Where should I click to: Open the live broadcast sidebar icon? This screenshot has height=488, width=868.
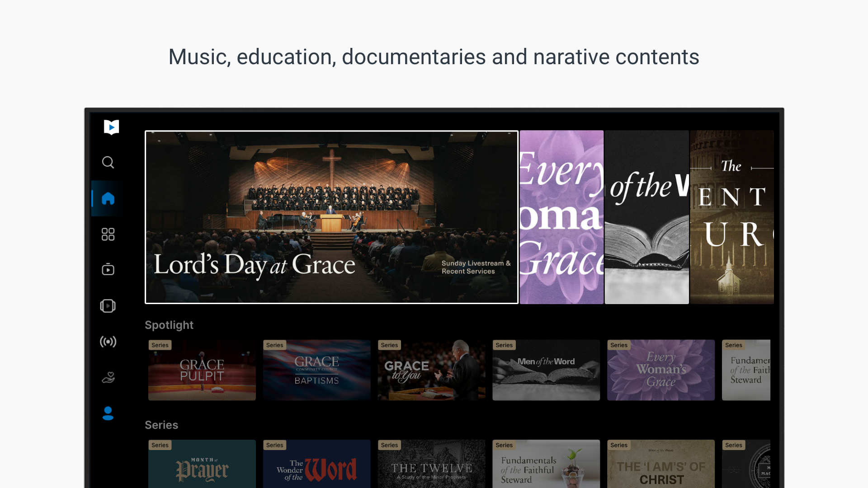[108, 342]
